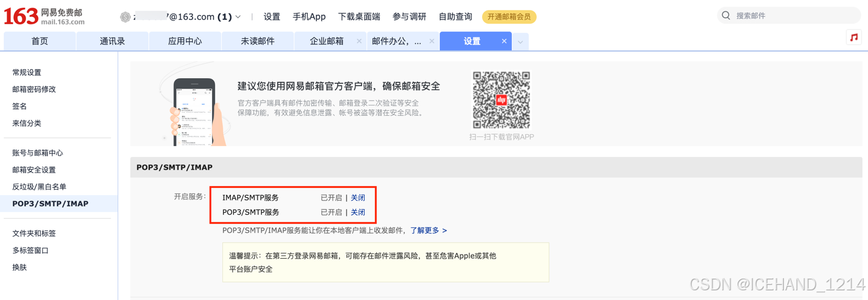Viewport: 868px width, 300px height.
Task: Click the 了解更多 > link
Action: (x=429, y=231)
